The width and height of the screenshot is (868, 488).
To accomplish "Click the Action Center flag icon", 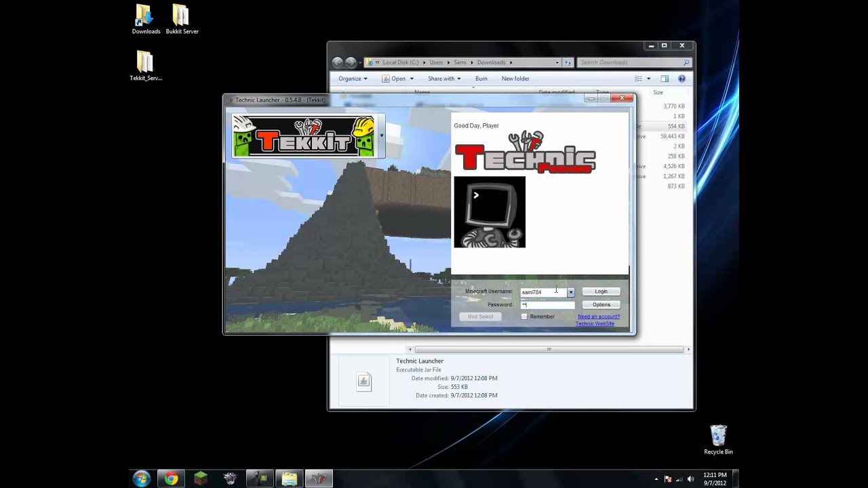I will pos(668,479).
